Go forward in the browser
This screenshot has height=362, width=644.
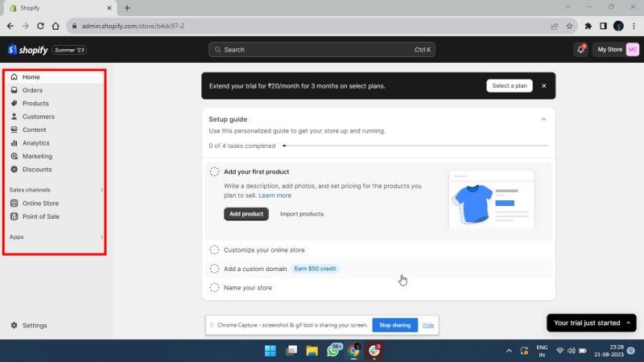pyautogui.click(x=26, y=26)
